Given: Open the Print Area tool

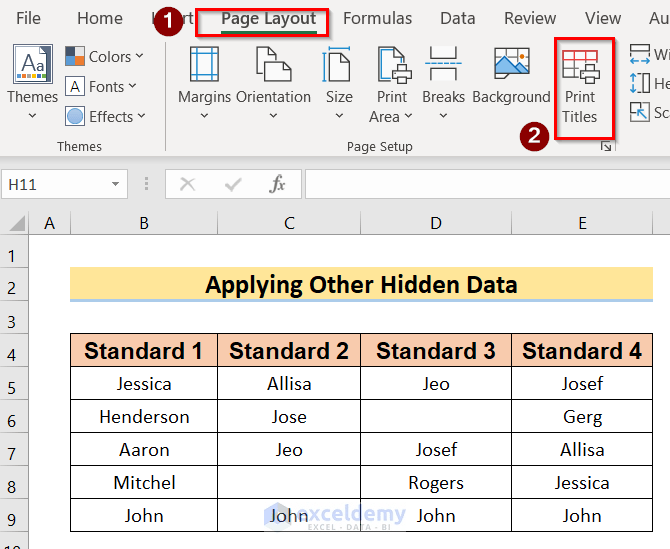Looking at the screenshot, I should coord(394,64).
